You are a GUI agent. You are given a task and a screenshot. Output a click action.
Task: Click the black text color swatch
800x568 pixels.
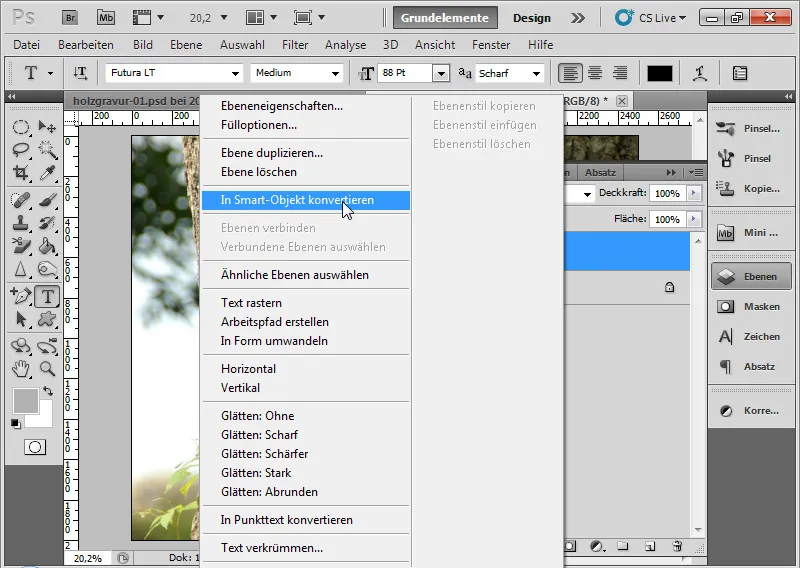(x=660, y=73)
